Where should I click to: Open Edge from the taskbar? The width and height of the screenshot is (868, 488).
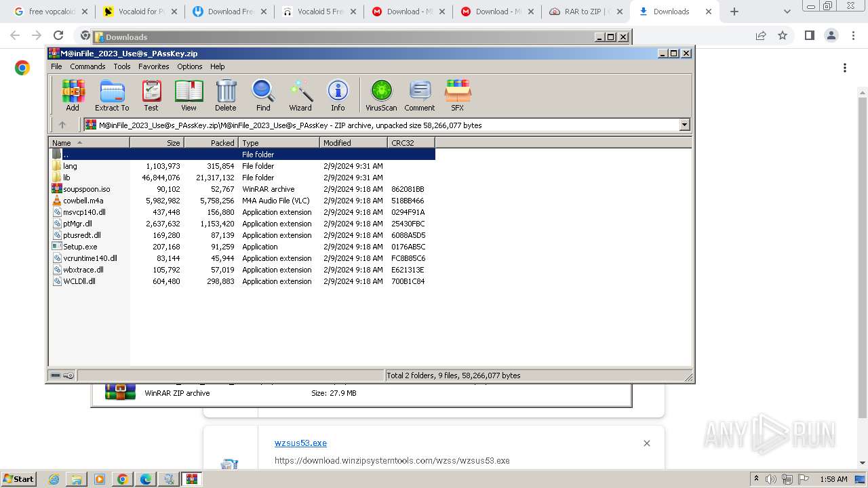point(146,479)
